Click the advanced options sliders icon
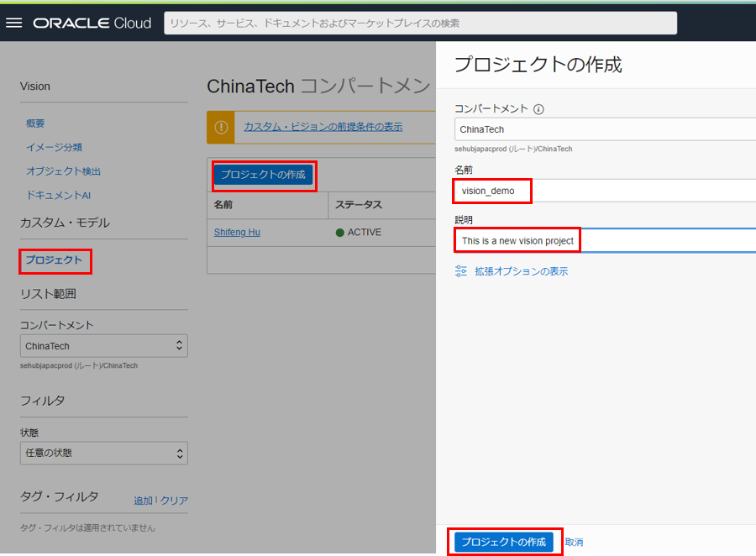Viewport: 756px width, 556px height. point(460,271)
